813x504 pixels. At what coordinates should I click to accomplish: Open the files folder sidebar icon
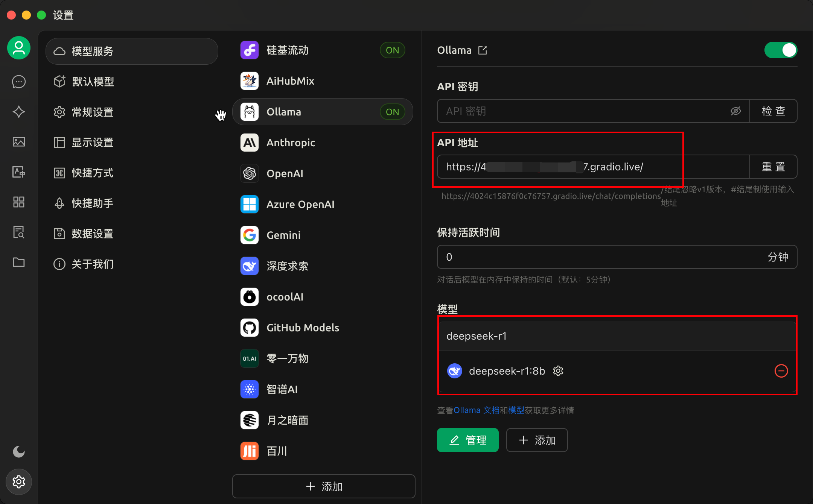(19, 262)
